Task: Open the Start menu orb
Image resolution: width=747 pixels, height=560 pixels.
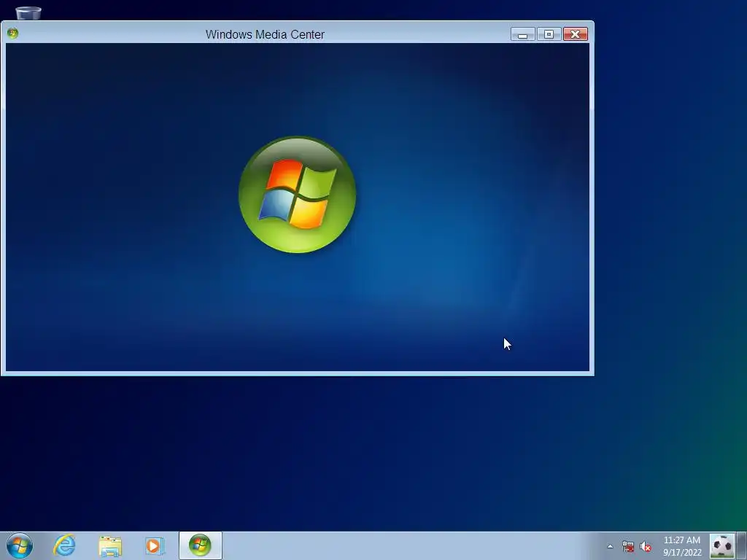Action: [x=20, y=545]
